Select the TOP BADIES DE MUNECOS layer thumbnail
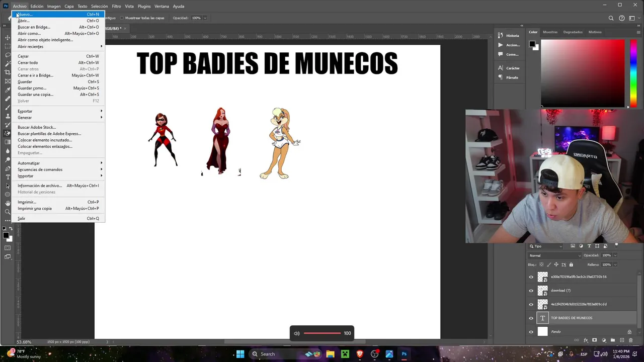The height and width of the screenshot is (362, 644). pos(542,318)
